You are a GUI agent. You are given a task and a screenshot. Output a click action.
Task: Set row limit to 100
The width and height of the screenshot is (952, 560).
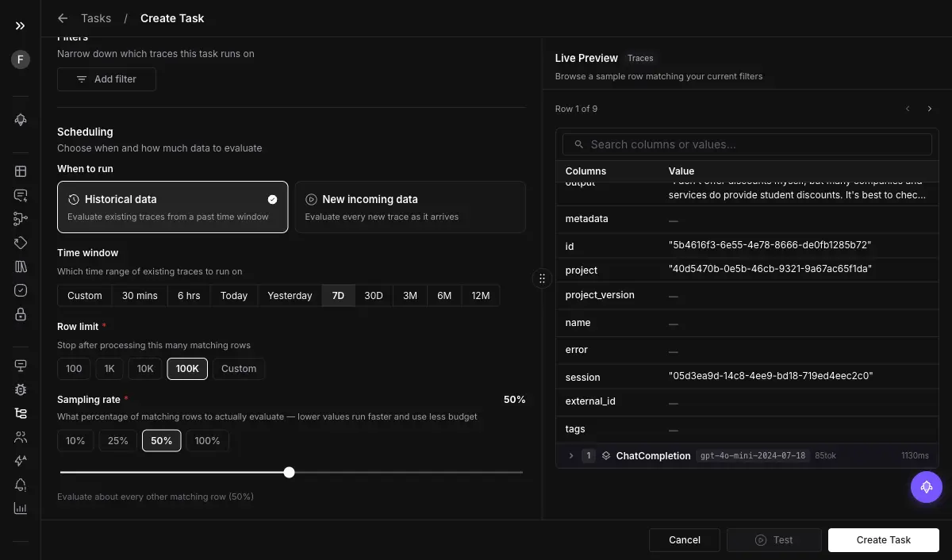(x=74, y=369)
